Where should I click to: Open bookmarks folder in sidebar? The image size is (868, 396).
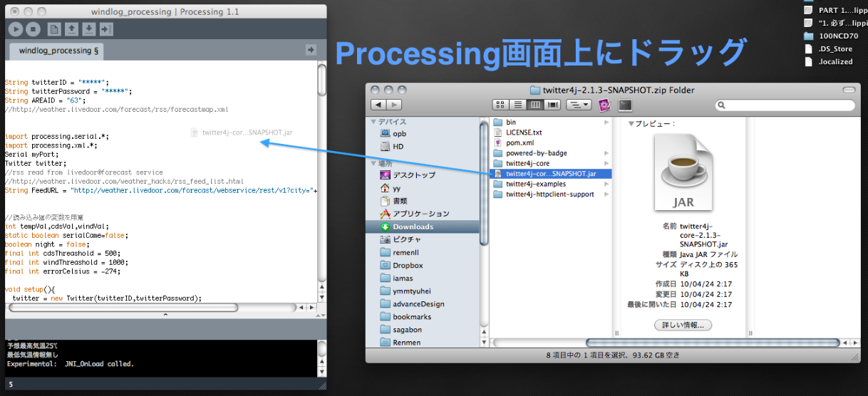[x=406, y=316]
